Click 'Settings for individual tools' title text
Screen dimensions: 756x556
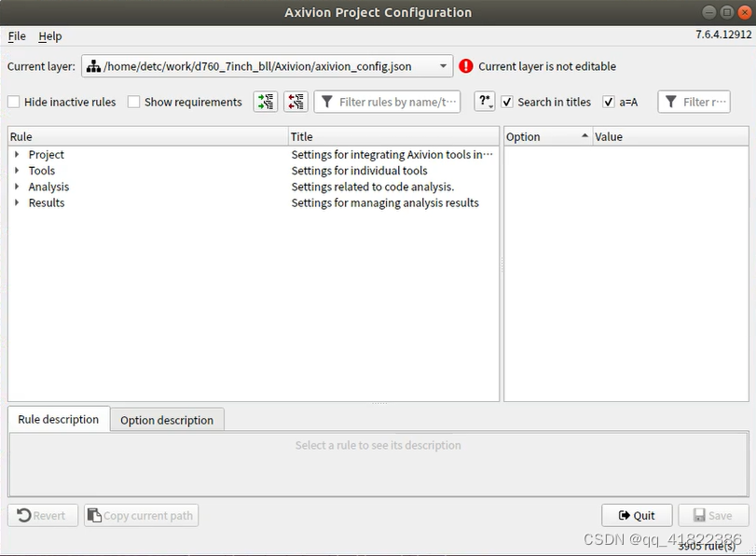pyautogui.click(x=359, y=171)
